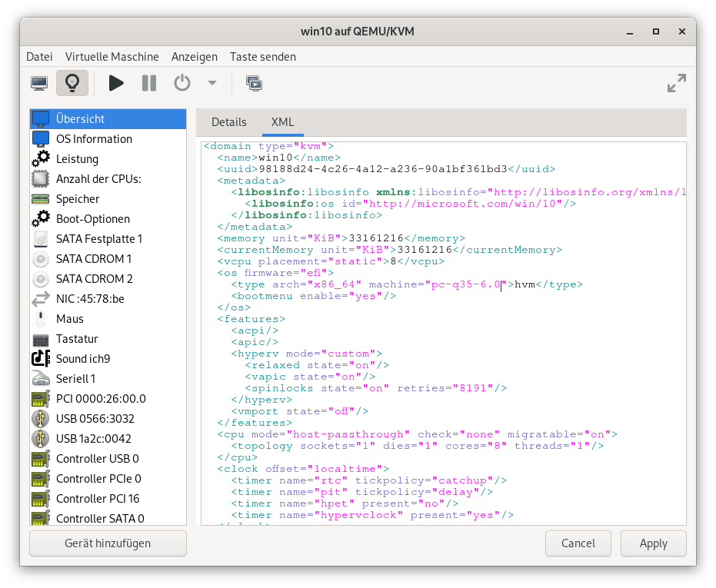Select OS Information entry
716x588 pixels.
108,139
